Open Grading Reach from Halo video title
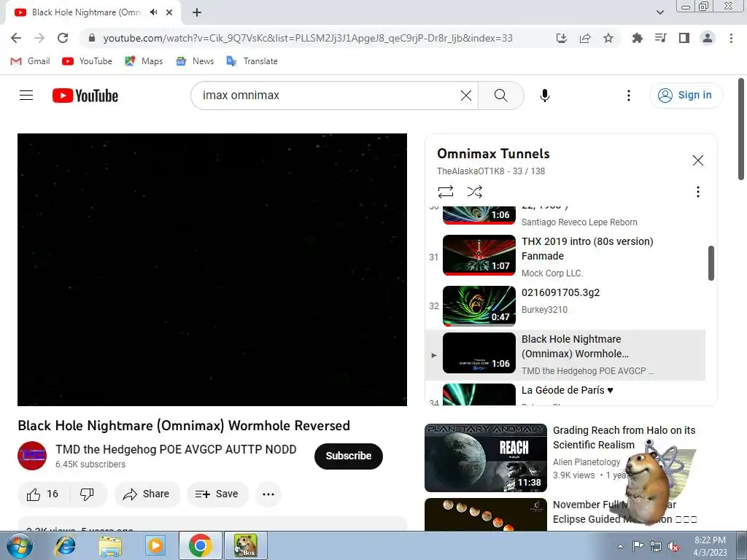Screen dimensions: 747x560 [x=624, y=437]
